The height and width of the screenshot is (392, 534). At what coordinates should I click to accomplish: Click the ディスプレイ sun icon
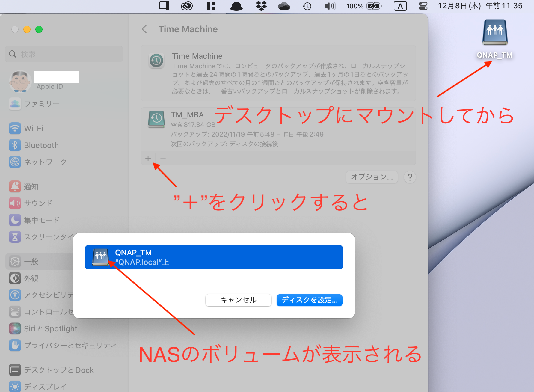point(15,387)
